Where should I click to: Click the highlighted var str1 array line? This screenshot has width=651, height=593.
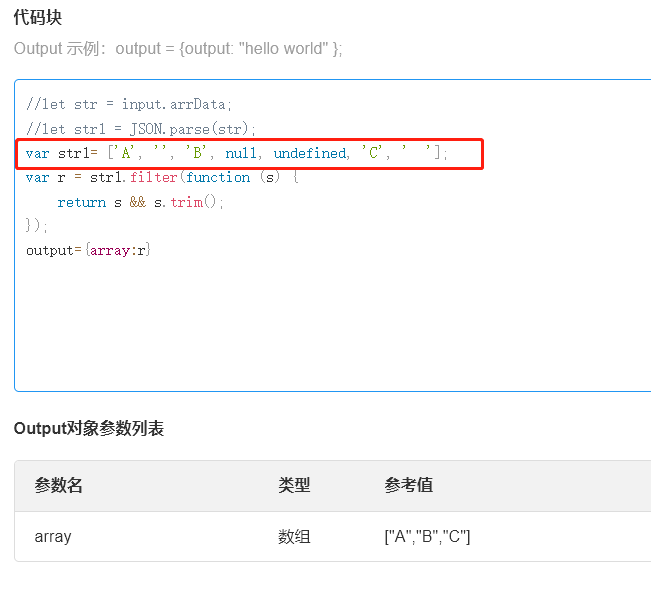(x=237, y=153)
